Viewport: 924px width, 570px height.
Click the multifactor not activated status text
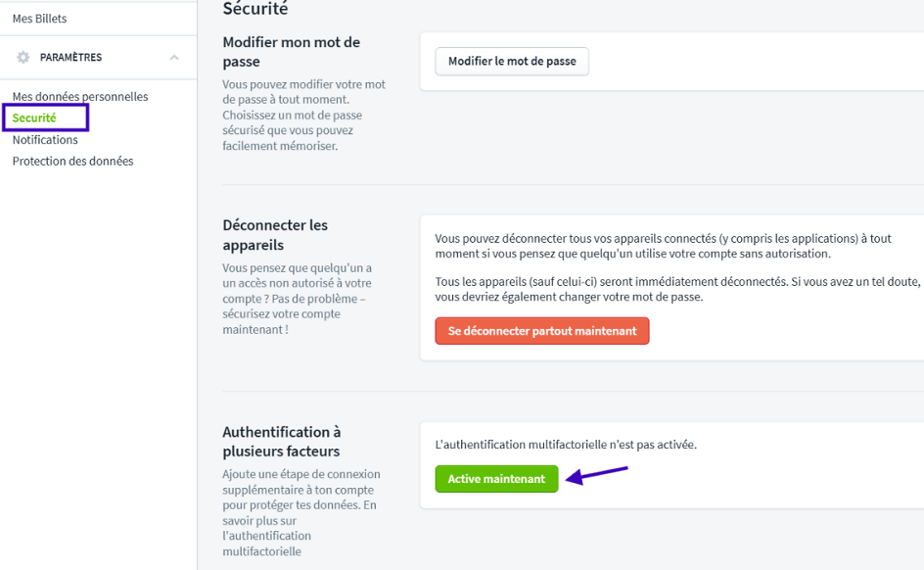[566, 445]
